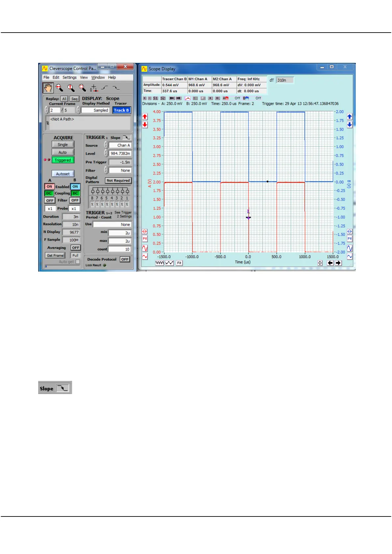Select the hand pan tool
This screenshot has width=392, height=554.
click(48, 88)
